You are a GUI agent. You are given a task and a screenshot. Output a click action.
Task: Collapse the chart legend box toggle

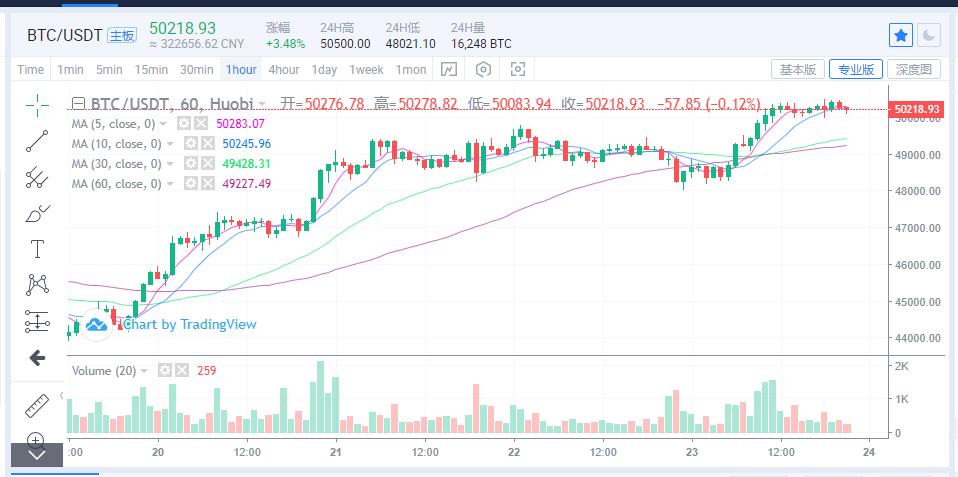tap(78, 103)
